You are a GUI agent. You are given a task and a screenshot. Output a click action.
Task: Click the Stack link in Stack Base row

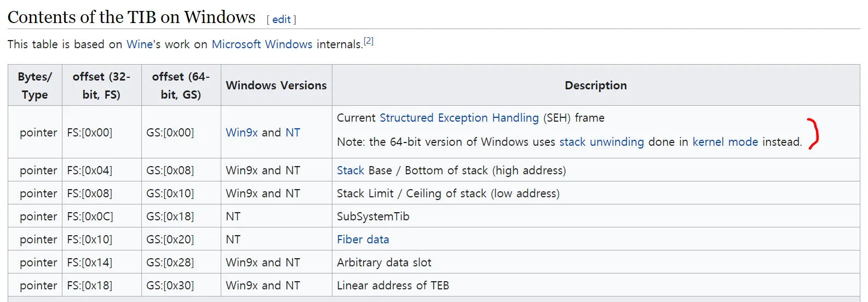coord(350,170)
